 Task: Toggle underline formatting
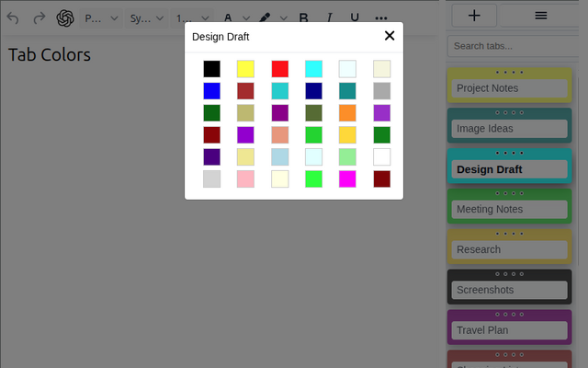[x=355, y=18]
